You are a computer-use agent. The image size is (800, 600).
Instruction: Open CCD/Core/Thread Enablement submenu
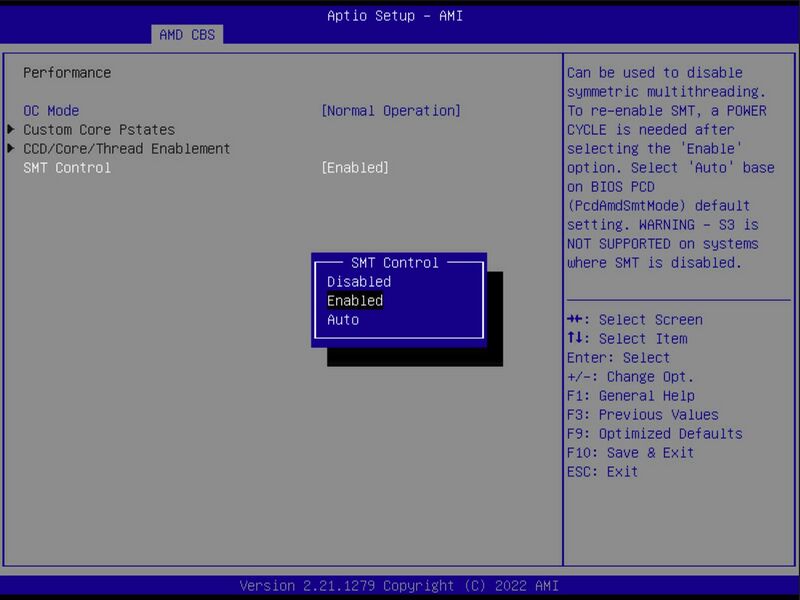pyautogui.click(x=127, y=148)
